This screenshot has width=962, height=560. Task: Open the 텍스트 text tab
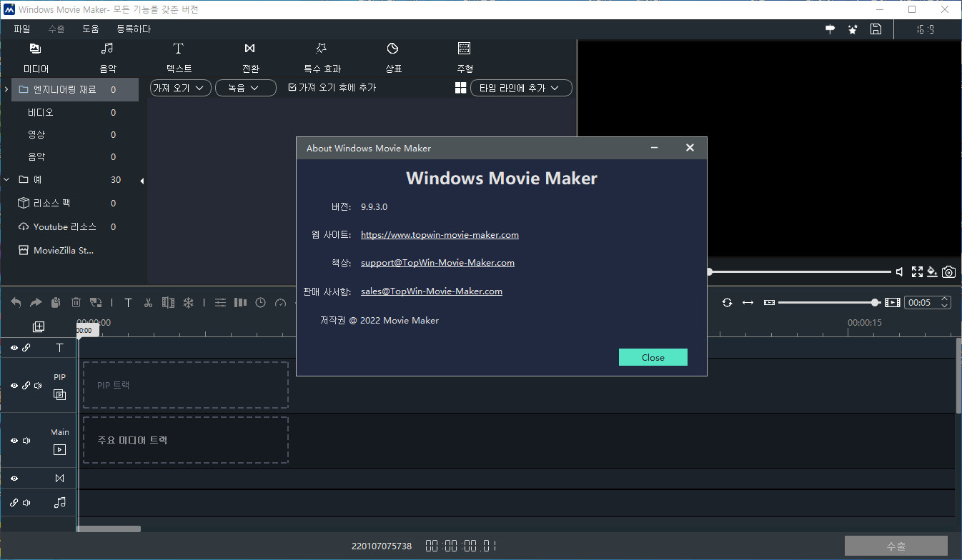tap(179, 58)
